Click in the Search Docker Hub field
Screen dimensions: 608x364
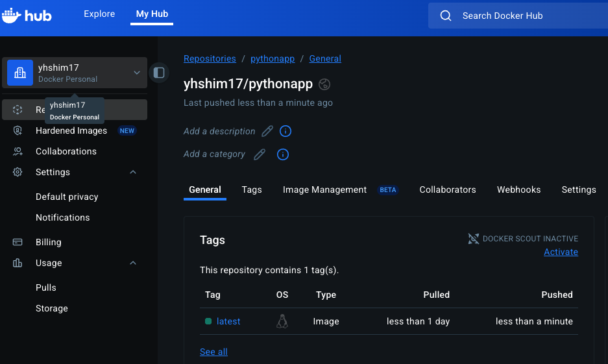[x=518, y=16]
